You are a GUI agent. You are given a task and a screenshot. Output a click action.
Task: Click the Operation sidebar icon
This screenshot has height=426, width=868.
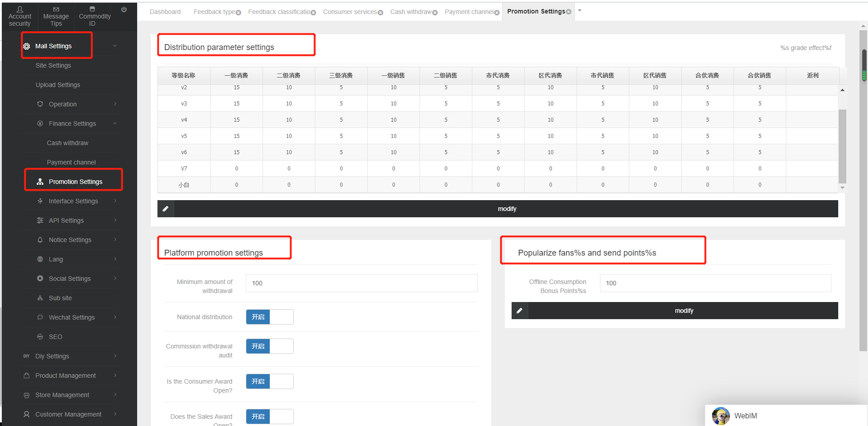click(40, 104)
